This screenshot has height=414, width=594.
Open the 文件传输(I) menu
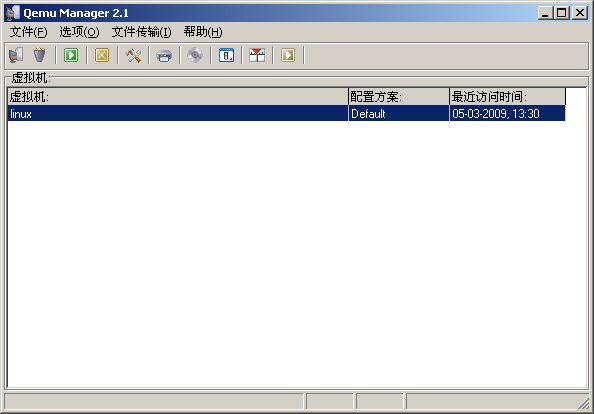pyautogui.click(x=141, y=32)
